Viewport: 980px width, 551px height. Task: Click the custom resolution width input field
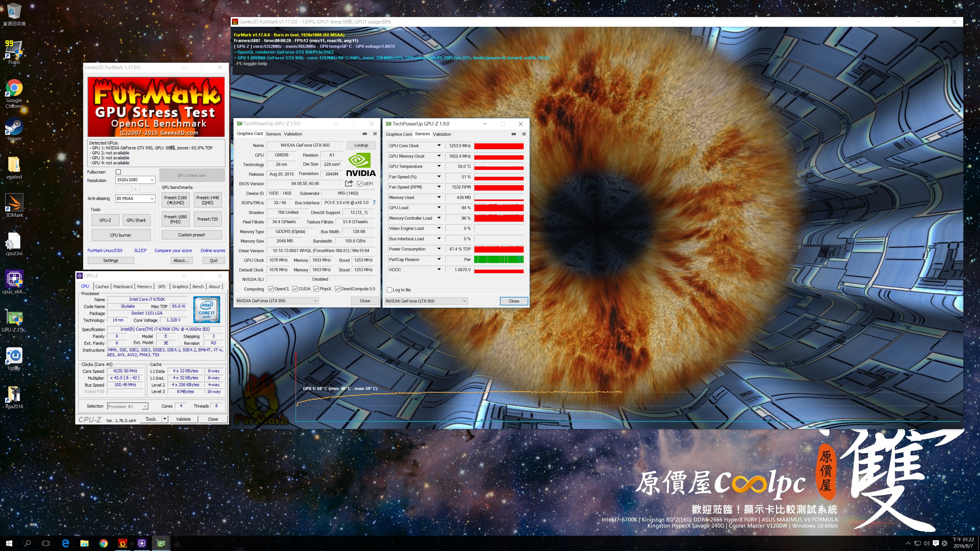[123, 189]
